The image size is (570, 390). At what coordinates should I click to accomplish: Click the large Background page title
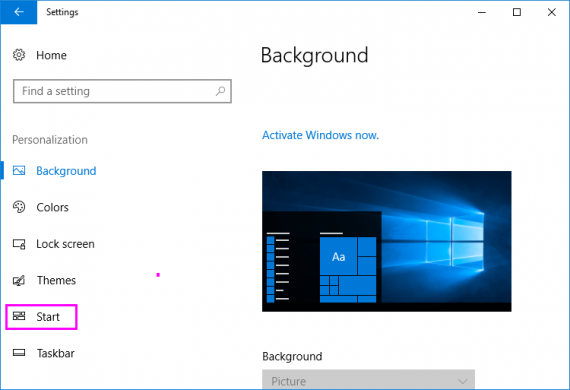[x=314, y=56]
